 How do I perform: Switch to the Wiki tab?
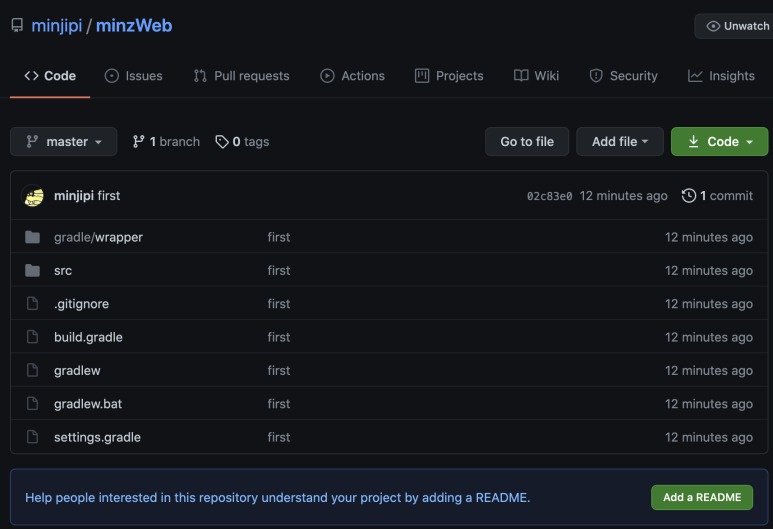coord(536,76)
